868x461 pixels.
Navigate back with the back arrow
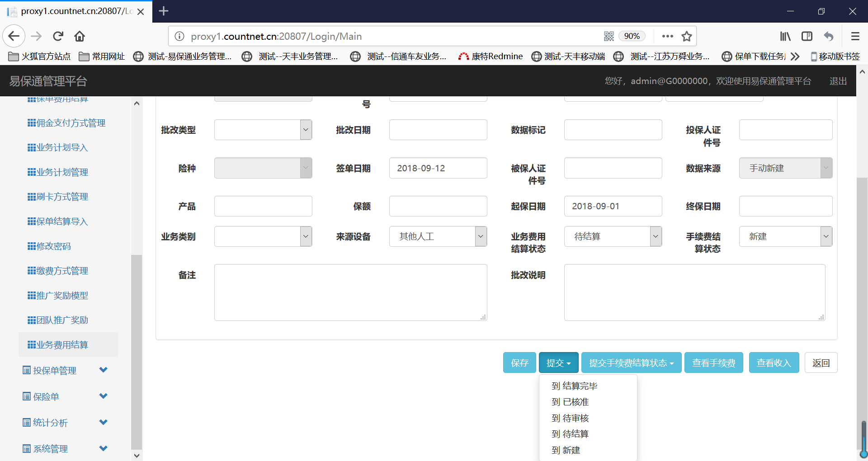coord(14,36)
